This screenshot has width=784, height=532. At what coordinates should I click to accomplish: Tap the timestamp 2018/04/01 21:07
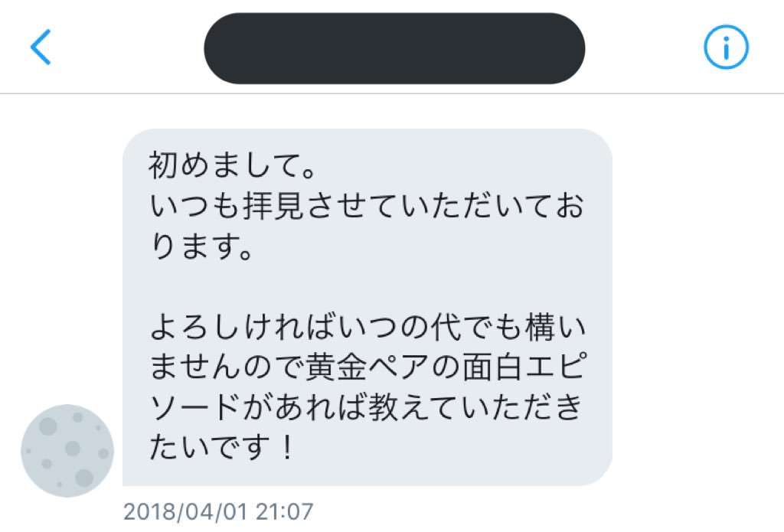point(218,512)
